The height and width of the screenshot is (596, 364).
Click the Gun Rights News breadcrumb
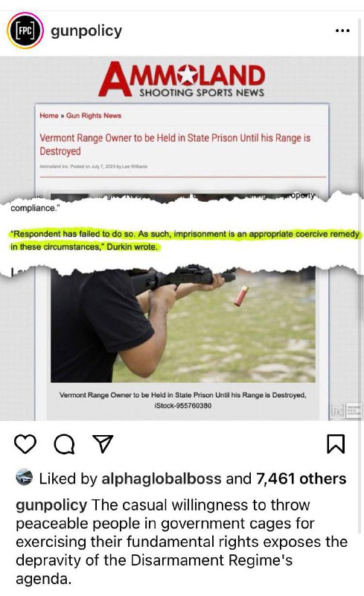[94, 115]
